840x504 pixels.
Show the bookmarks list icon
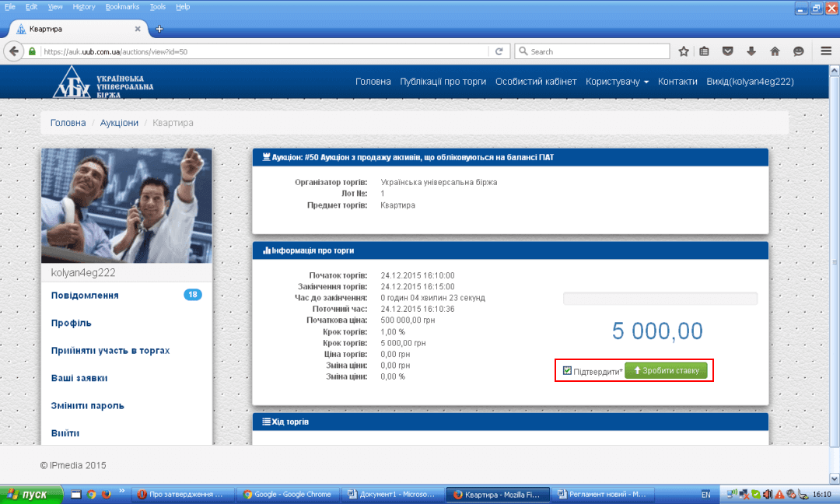coord(705,51)
